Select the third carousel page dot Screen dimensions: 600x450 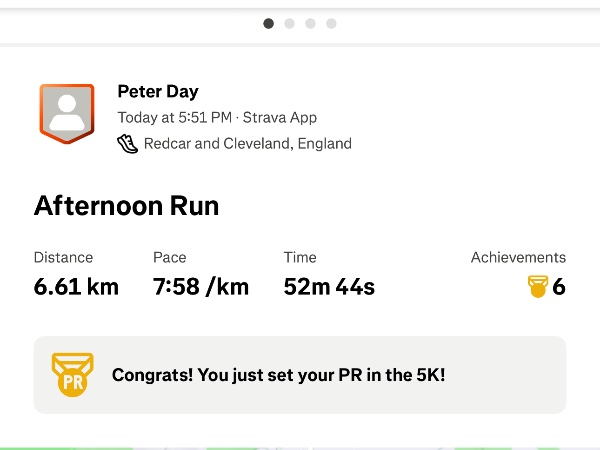click(x=310, y=23)
